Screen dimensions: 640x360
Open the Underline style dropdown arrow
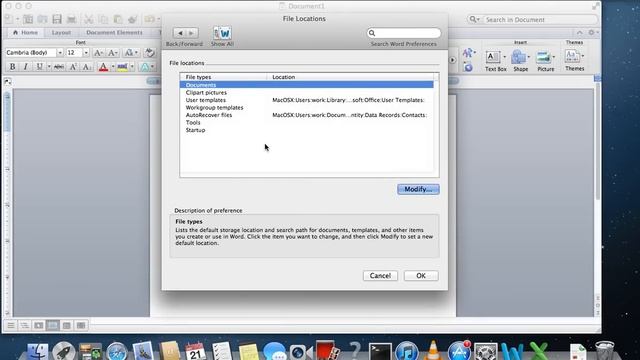click(x=49, y=67)
